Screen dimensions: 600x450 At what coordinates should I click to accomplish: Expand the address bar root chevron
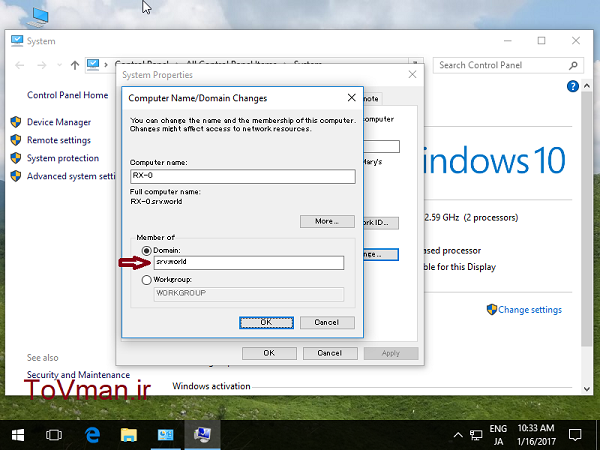pos(106,65)
